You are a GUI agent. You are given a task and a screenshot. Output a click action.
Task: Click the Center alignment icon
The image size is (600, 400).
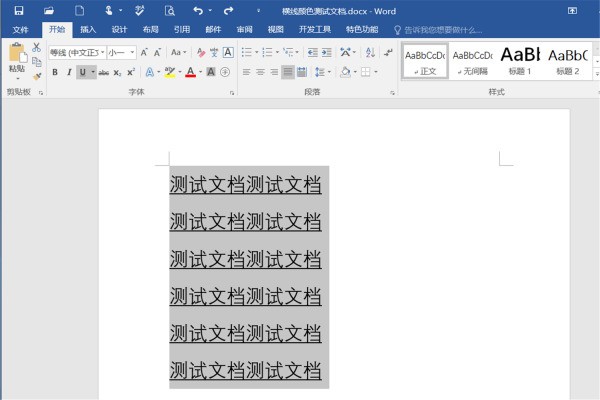point(260,72)
